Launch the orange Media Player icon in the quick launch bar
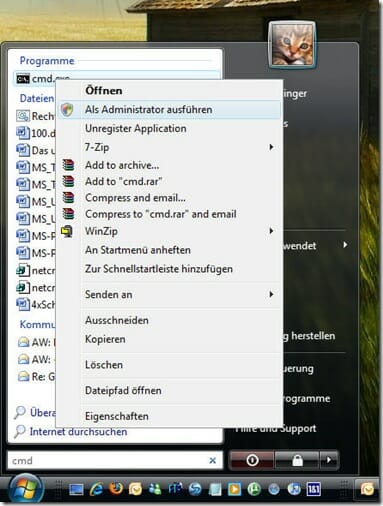383x506 pixels. pos(234,489)
